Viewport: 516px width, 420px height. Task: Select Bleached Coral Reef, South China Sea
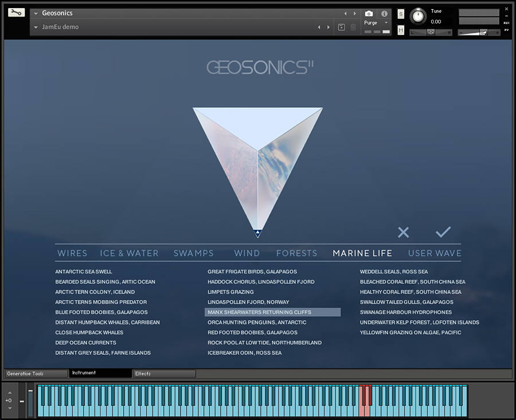click(413, 282)
